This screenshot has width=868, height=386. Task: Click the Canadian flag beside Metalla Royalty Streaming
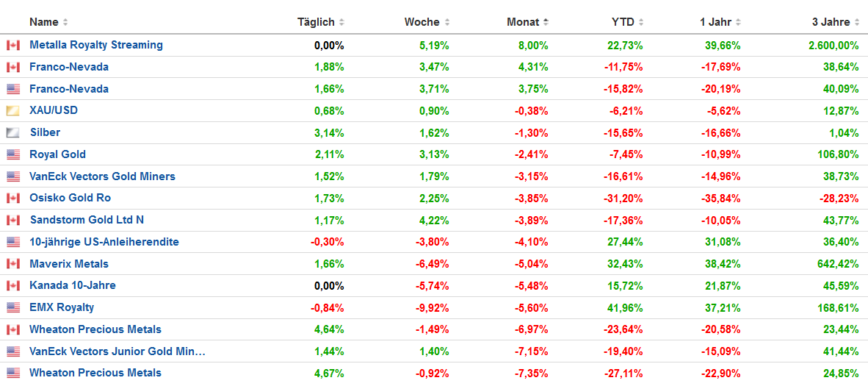(x=12, y=46)
